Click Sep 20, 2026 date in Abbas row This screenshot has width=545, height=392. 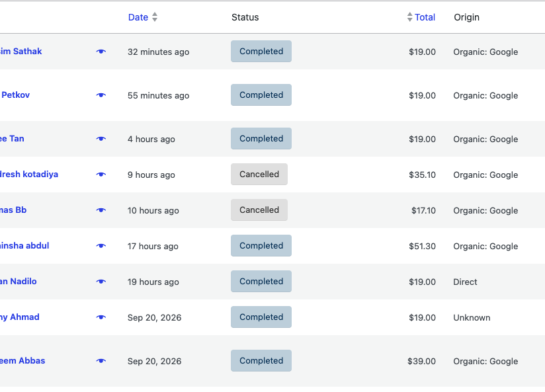[x=154, y=362]
